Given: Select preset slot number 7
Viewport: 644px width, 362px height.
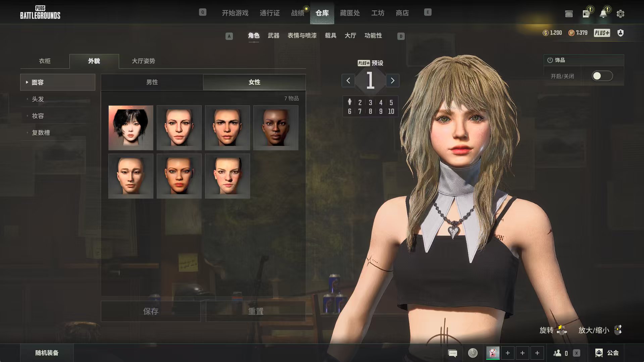Looking at the screenshot, I should pyautogui.click(x=360, y=111).
